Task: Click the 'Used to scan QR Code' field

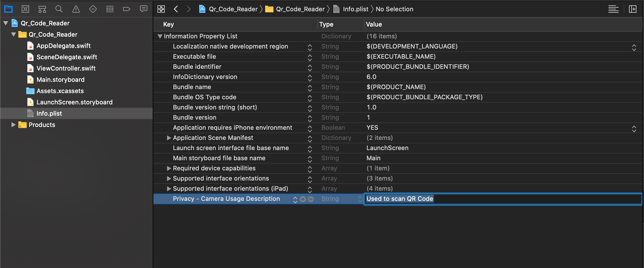Action: pos(503,199)
